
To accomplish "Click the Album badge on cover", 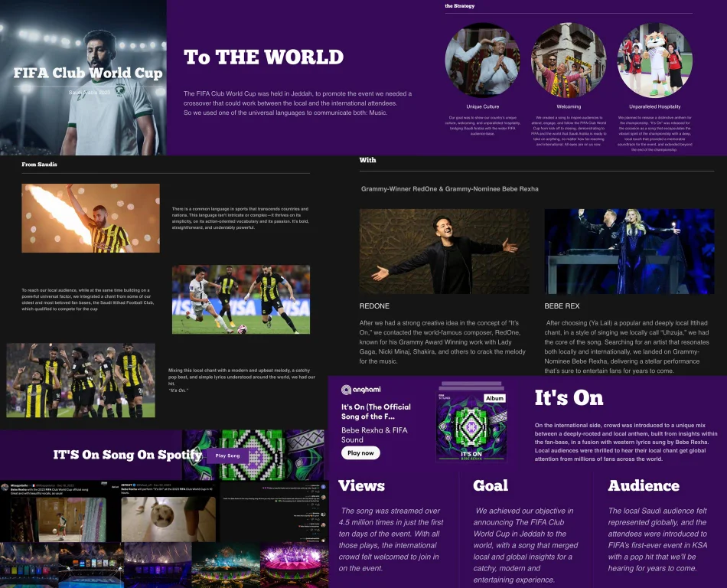I will coord(494,398).
